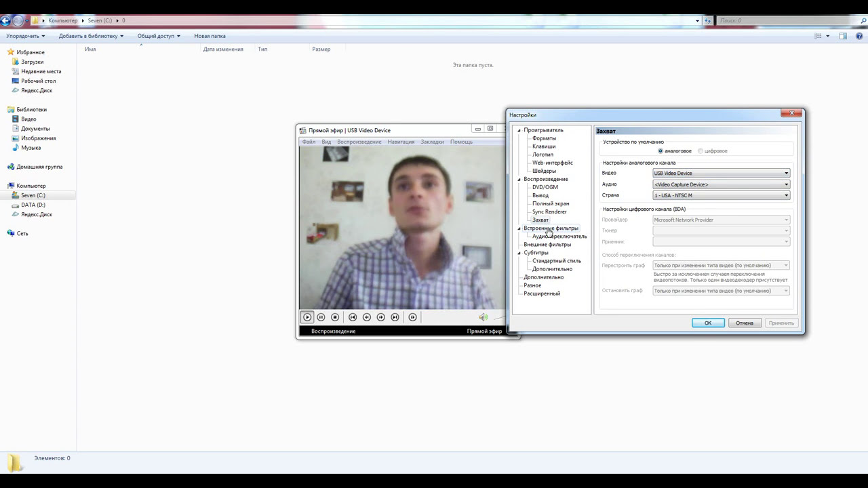Select Стандартный стиль in settings tree
Image resolution: width=868 pixels, height=488 pixels.
coord(557,261)
